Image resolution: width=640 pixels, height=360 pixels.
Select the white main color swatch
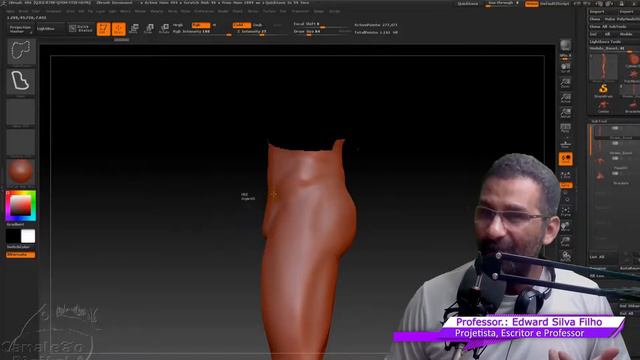[28, 236]
